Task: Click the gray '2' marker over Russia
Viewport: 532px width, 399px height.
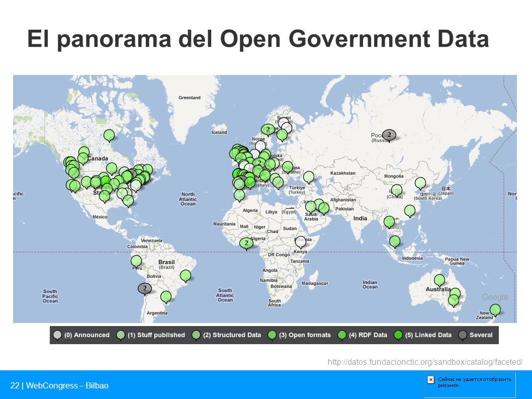Action: pyautogui.click(x=389, y=135)
